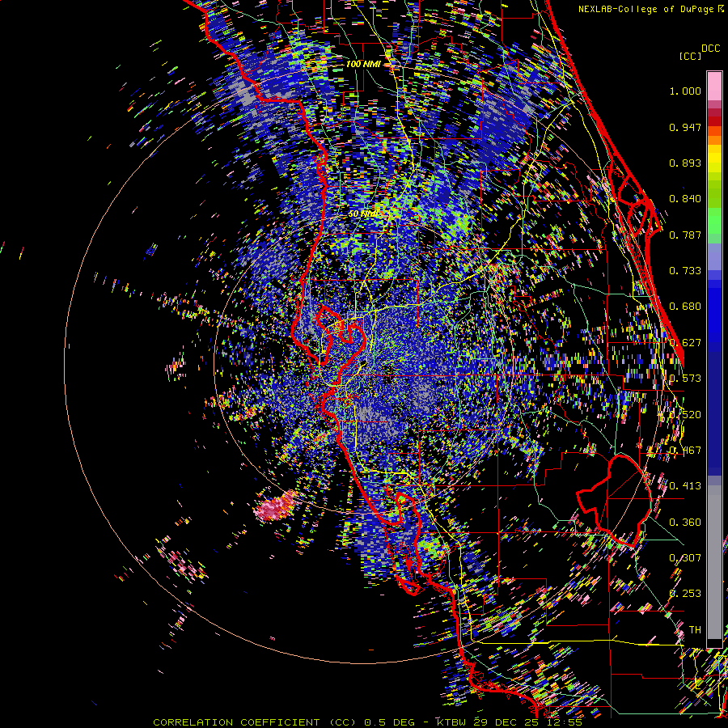Click the 50 NMI range ring label
Image resolution: width=728 pixels, height=728 pixels.
click(x=363, y=214)
